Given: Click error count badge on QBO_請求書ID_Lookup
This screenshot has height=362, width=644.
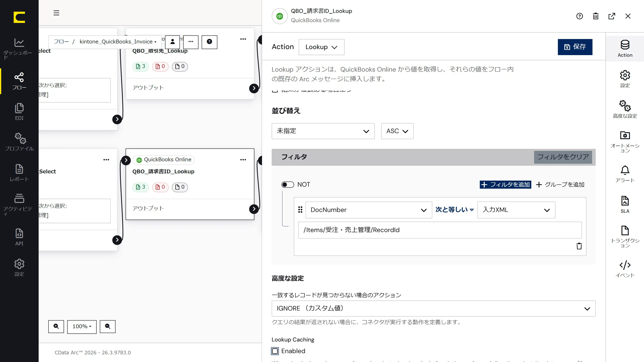Looking at the screenshot, I should coord(160,187).
